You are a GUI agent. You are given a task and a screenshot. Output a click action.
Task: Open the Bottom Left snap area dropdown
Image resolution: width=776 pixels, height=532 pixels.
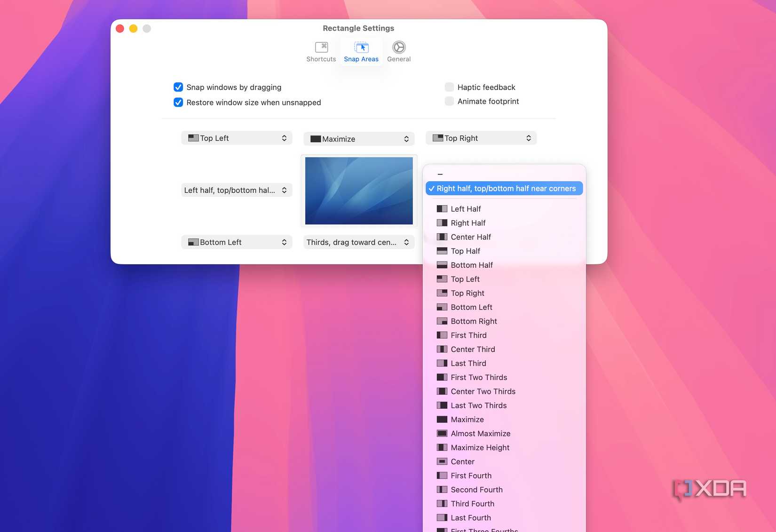(237, 242)
